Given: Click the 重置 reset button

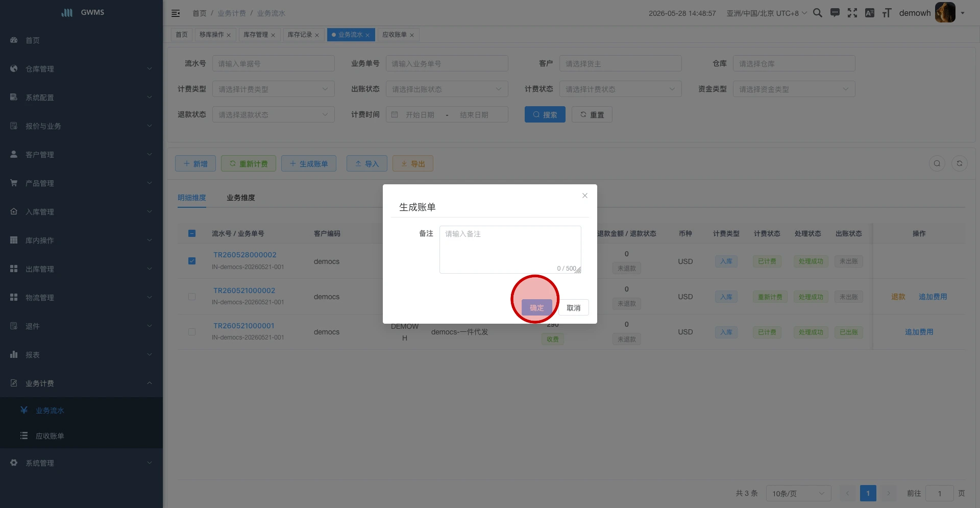Looking at the screenshot, I should pos(592,114).
